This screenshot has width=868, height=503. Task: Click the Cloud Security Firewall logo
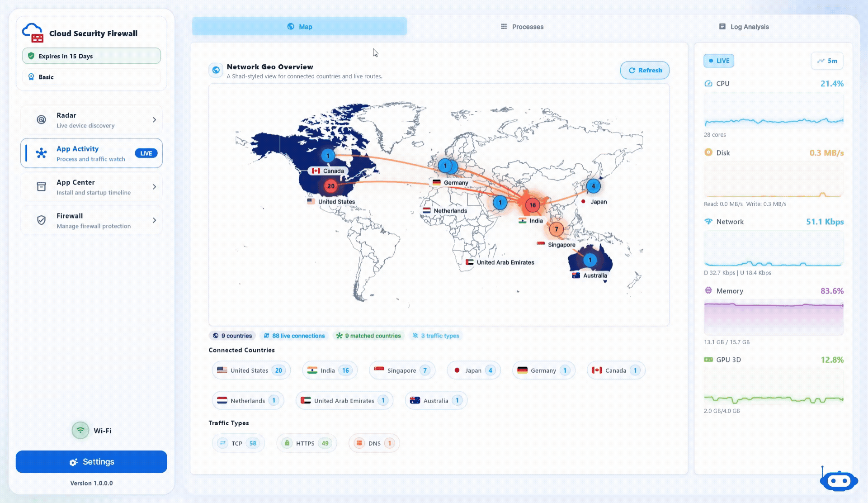coord(33,33)
